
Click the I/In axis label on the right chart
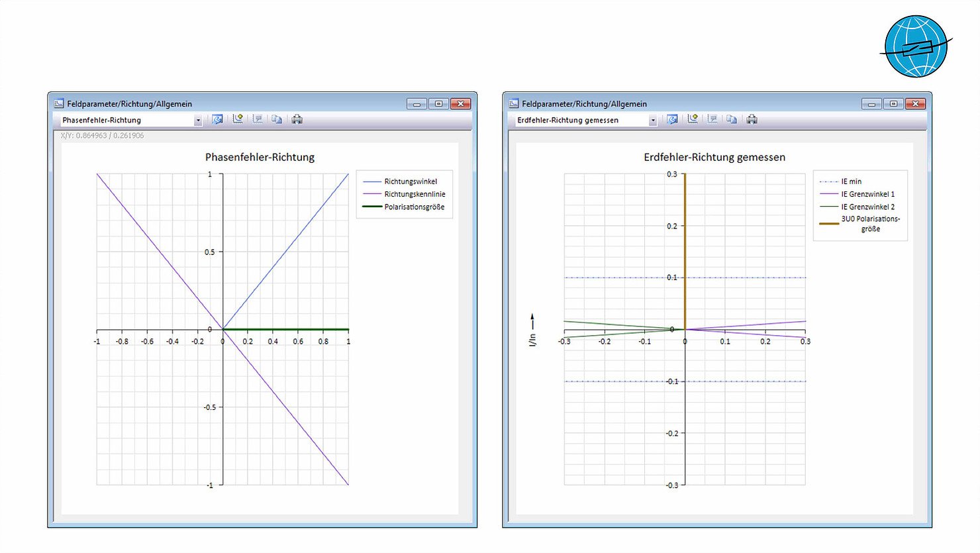(x=532, y=330)
